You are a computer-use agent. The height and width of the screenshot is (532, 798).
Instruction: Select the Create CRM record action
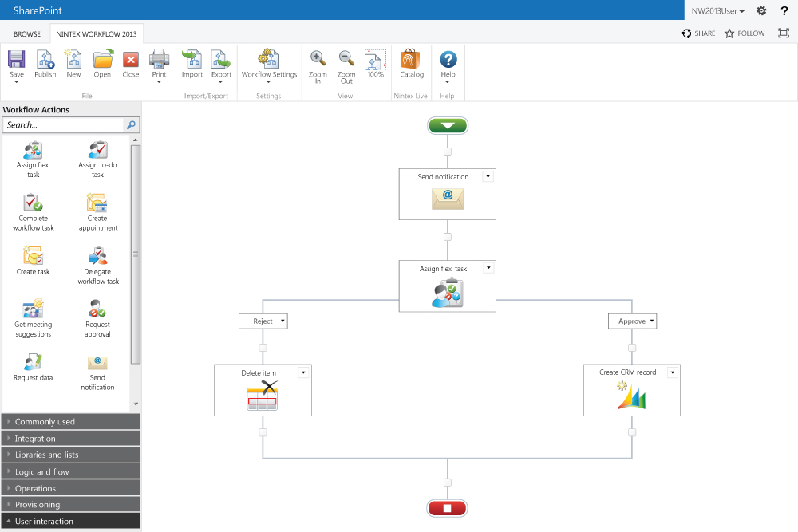coord(631,390)
